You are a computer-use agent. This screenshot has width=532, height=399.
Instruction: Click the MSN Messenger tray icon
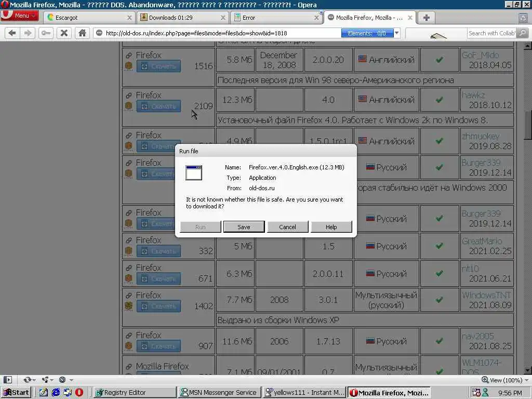click(x=486, y=393)
